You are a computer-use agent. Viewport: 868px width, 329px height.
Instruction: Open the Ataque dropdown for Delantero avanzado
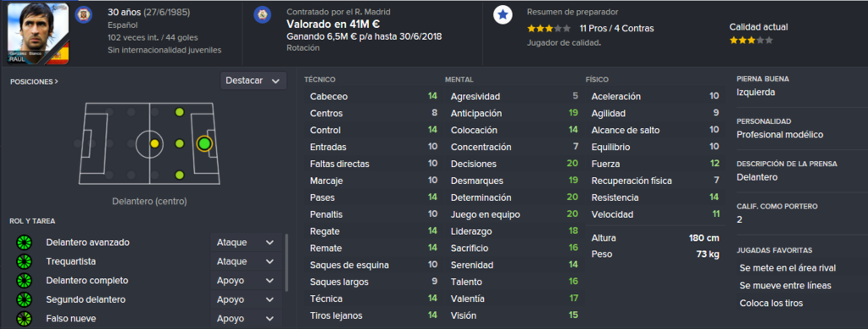246,243
